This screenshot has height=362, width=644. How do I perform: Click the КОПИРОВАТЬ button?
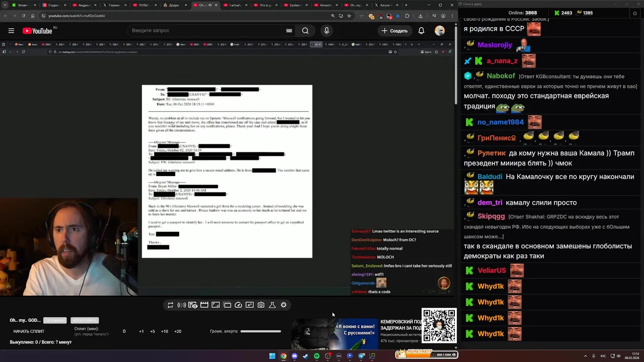click(85, 320)
